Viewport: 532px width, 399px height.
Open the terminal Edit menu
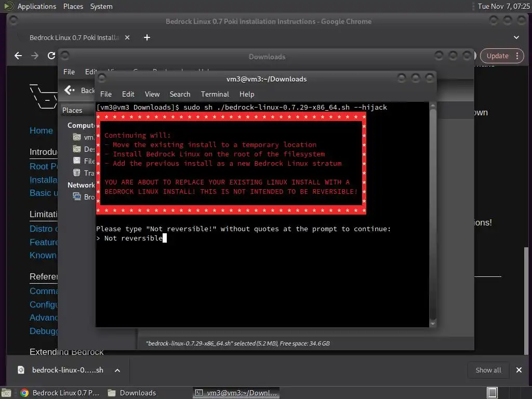(x=128, y=94)
